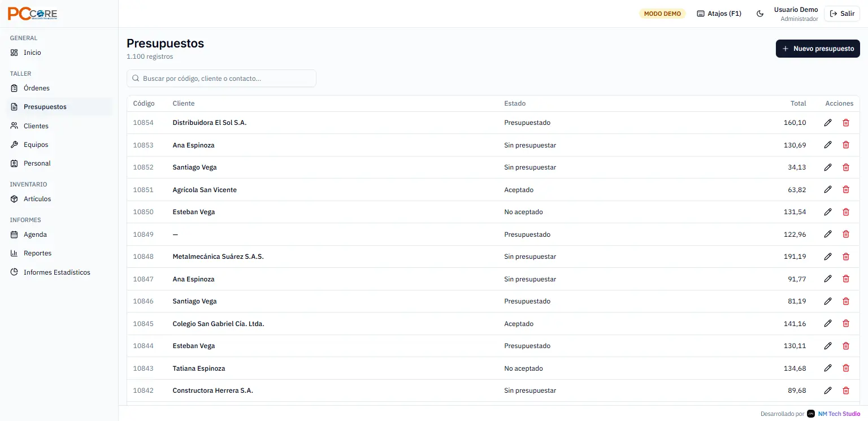
Task: Click Usuario Demo profile name
Action: pyautogui.click(x=796, y=10)
